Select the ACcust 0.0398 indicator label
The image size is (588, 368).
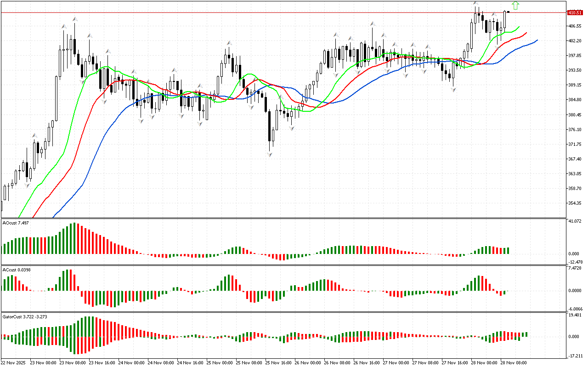pos(17,270)
